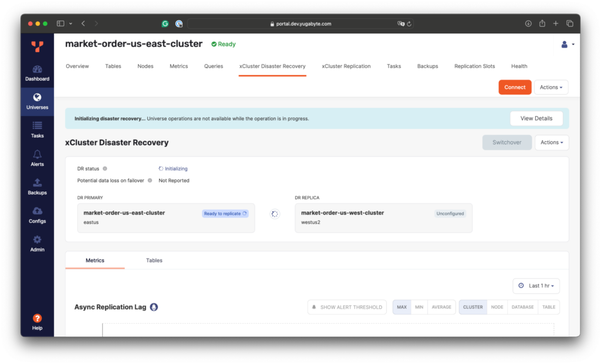Image resolution: width=601 pixels, height=364 pixels.
Task: Switch to the xCluster Replication tab
Action: click(346, 66)
